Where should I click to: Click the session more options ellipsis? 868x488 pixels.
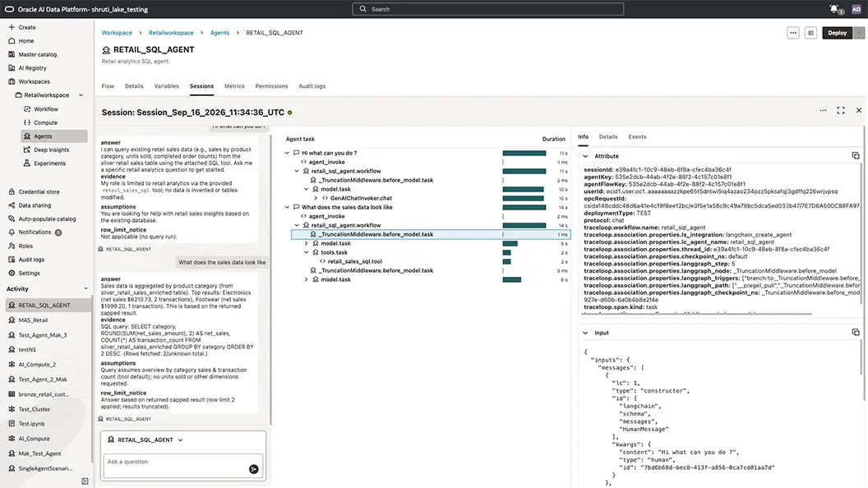[823, 111]
